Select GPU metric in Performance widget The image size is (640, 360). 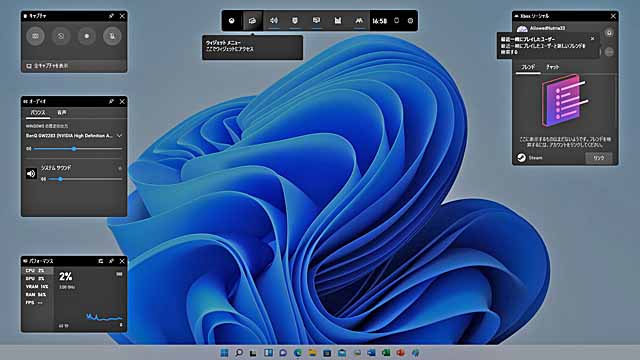coord(37,278)
